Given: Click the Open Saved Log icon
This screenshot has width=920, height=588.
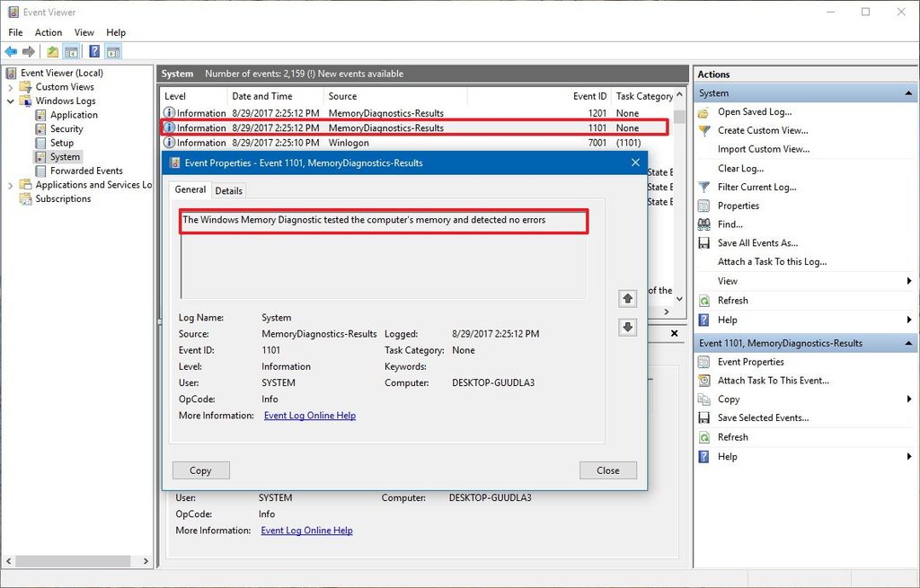Looking at the screenshot, I should point(704,111).
